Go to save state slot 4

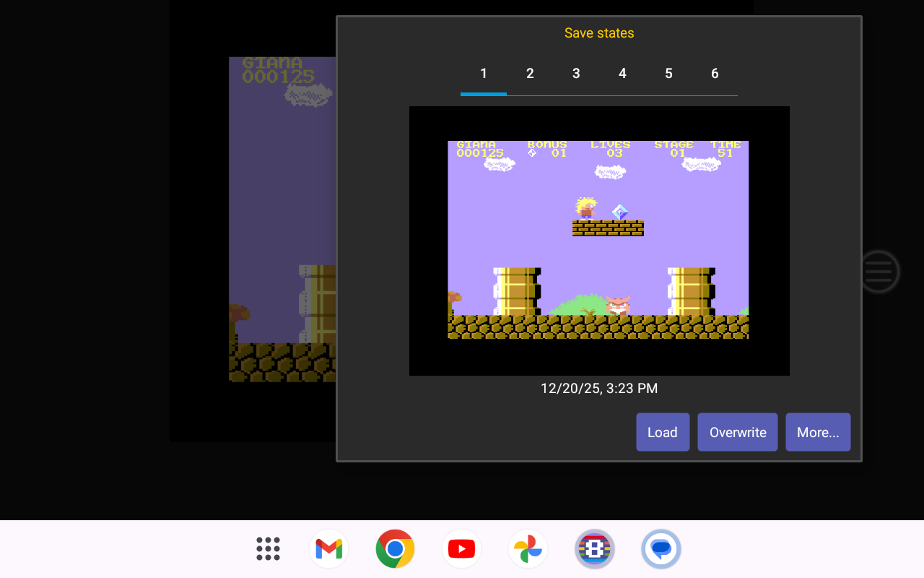pos(622,74)
